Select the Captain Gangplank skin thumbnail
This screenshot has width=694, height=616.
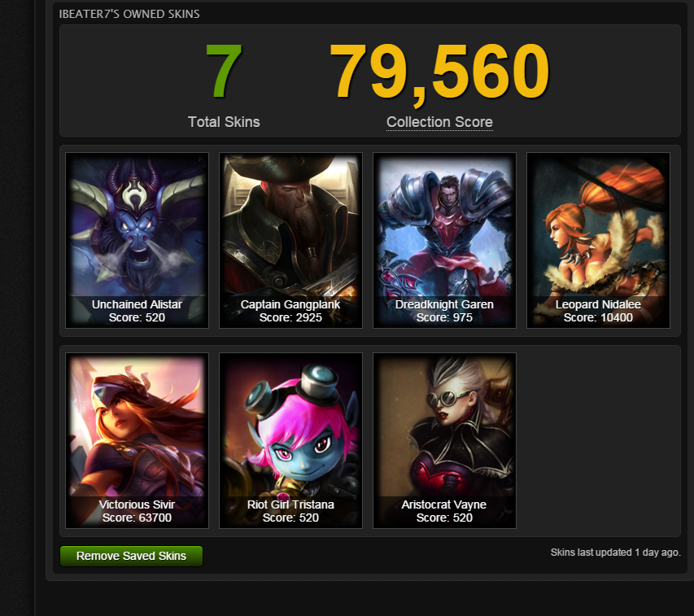[290, 240]
